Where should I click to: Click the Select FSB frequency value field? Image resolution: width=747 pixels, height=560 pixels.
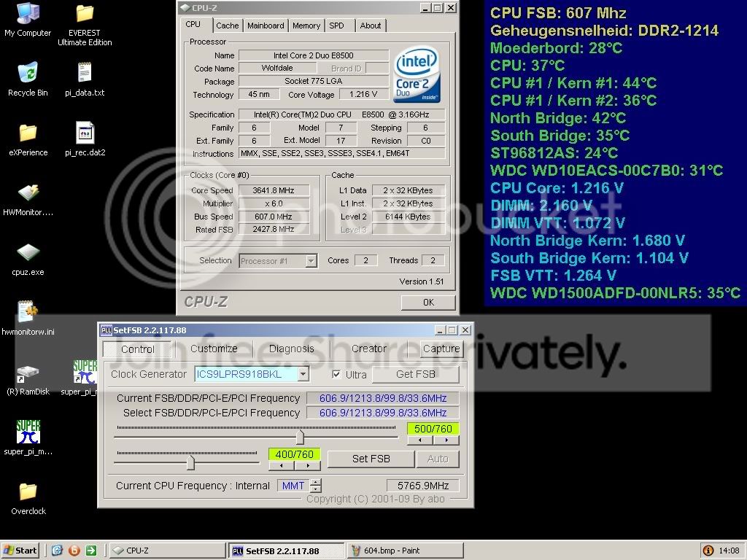(x=383, y=413)
